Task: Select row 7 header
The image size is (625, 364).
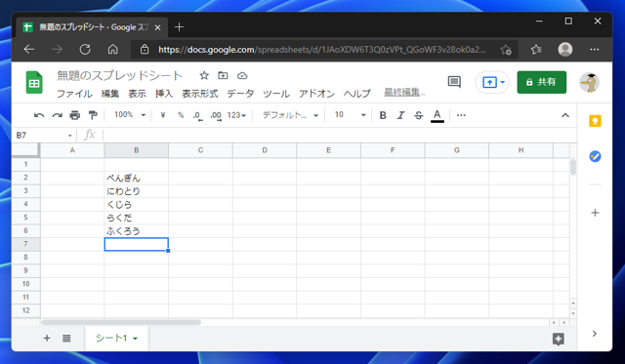Action: [x=25, y=244]
